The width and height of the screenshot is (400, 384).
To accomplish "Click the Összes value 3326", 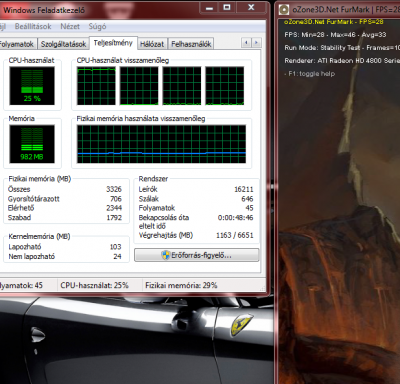I will [114, 189].
